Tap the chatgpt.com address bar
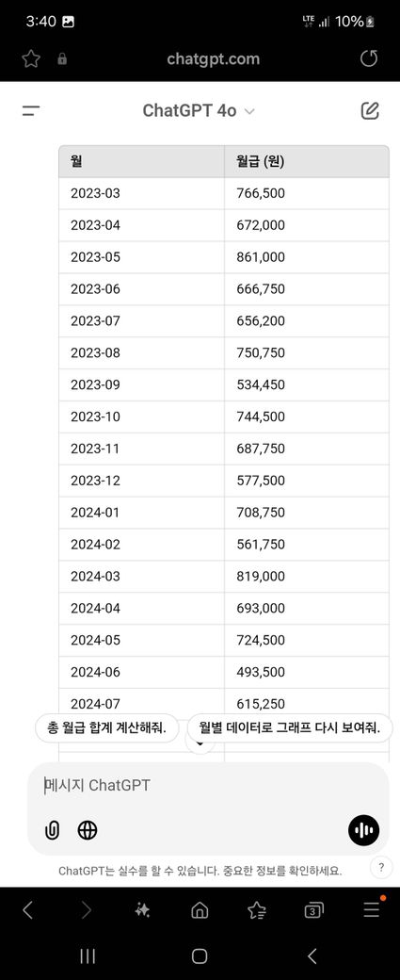400x980 pixels. pos(213,58)
